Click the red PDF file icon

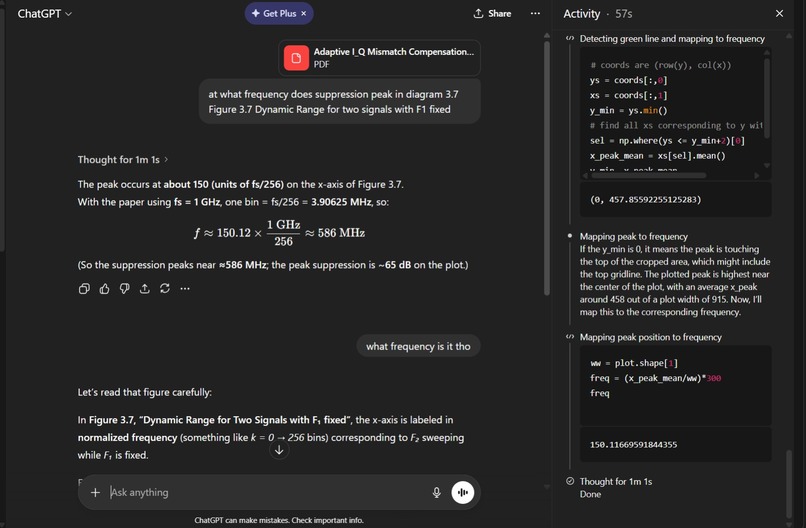(296, 58)
